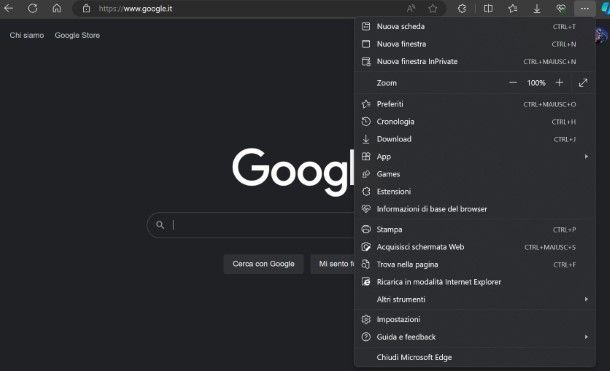This screenshot has width=610, height=371.
Task: Toggle split screen icon in the toolbar
Action: pyautogui.click(x=488, y=9)
